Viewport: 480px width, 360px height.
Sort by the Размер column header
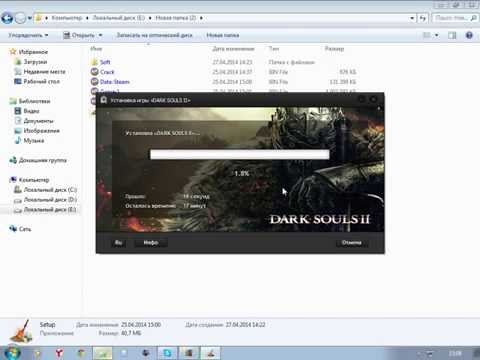click(x=334, y=49)
